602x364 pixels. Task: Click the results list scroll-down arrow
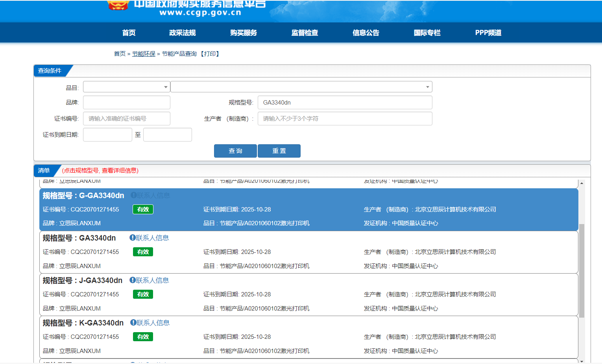pyautogui.click(x=582, y=361)
